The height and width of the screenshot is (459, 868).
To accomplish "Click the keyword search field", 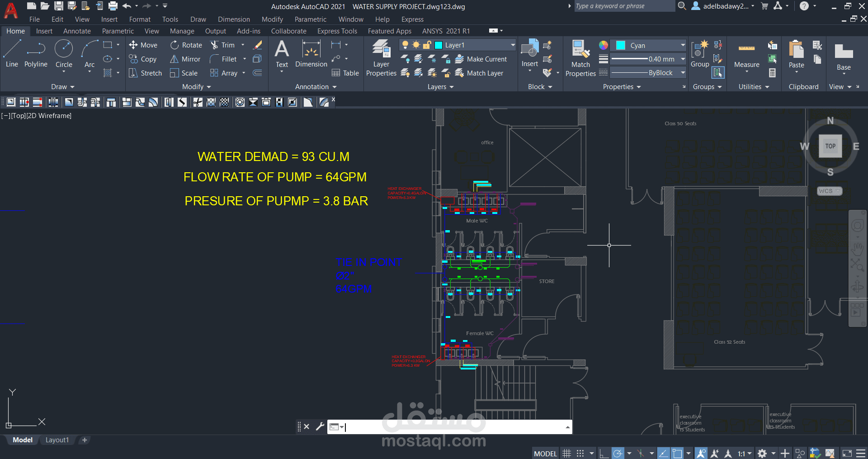I will pos(624,6).
